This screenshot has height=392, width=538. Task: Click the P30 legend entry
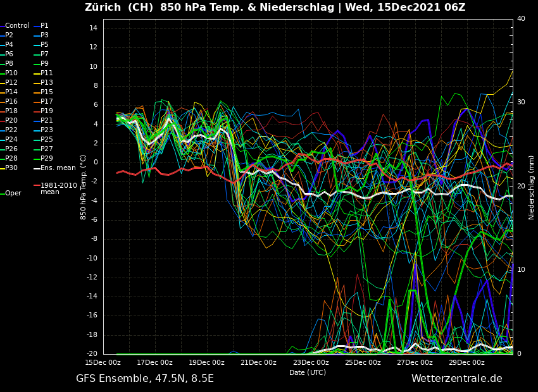click(x=11, y=168)
